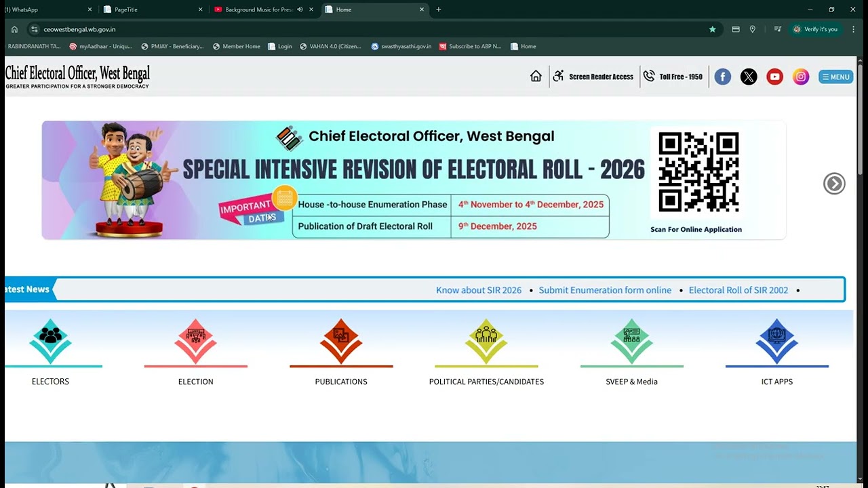Open Home bookmark in bookmarks bar

pos(524,47)
